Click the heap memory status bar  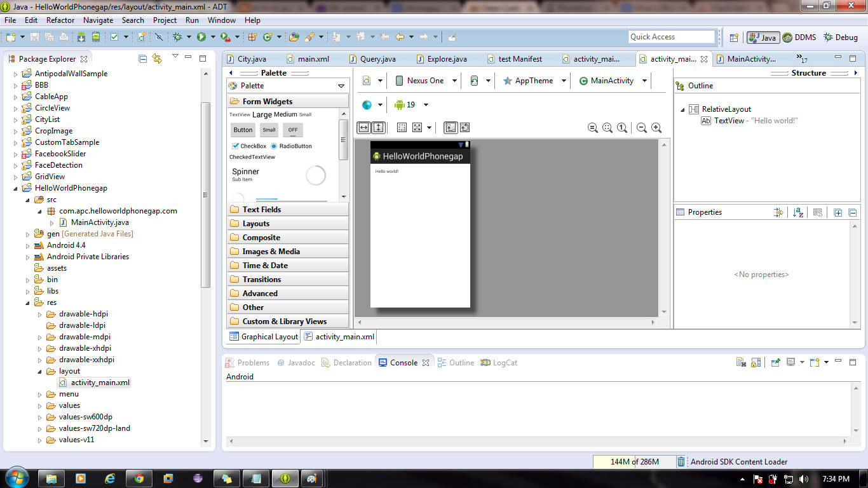click(x=634, y=462)
